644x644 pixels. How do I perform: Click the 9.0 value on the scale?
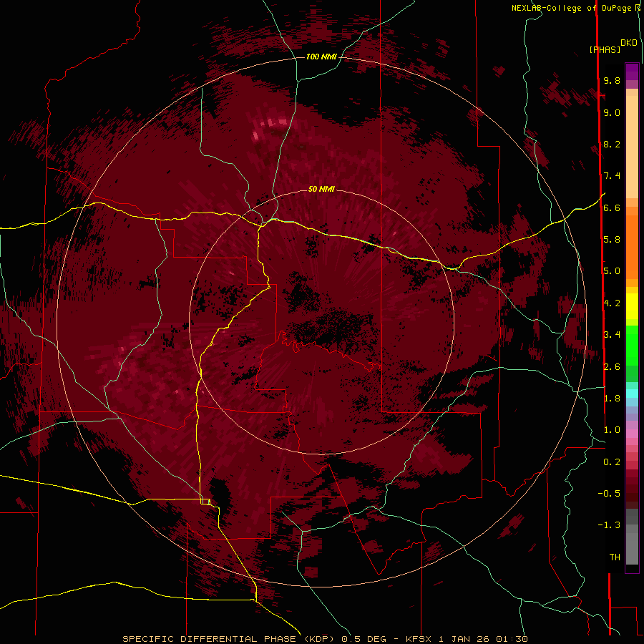612,112
